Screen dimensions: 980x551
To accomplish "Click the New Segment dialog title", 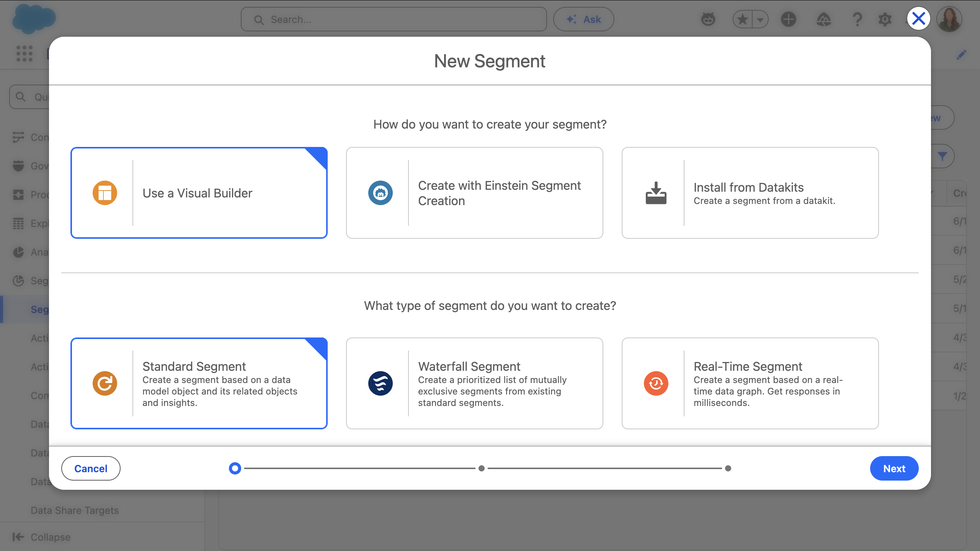I will point(490,61).
